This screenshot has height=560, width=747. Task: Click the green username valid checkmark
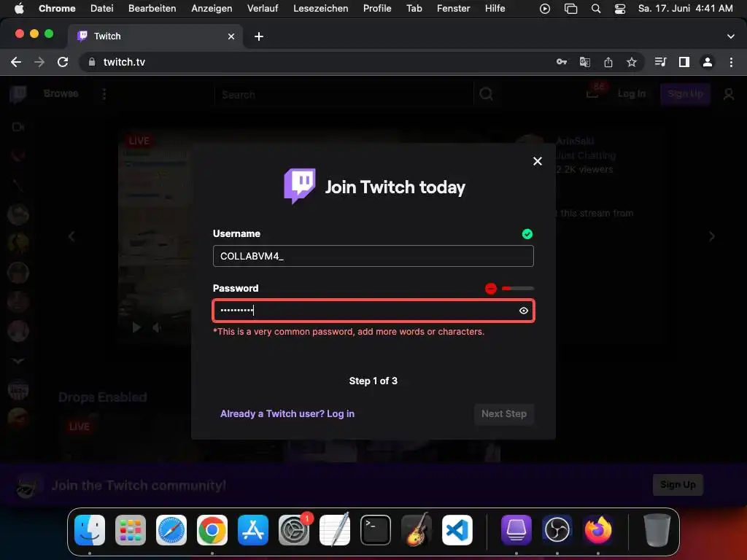(x=527, y=234)
